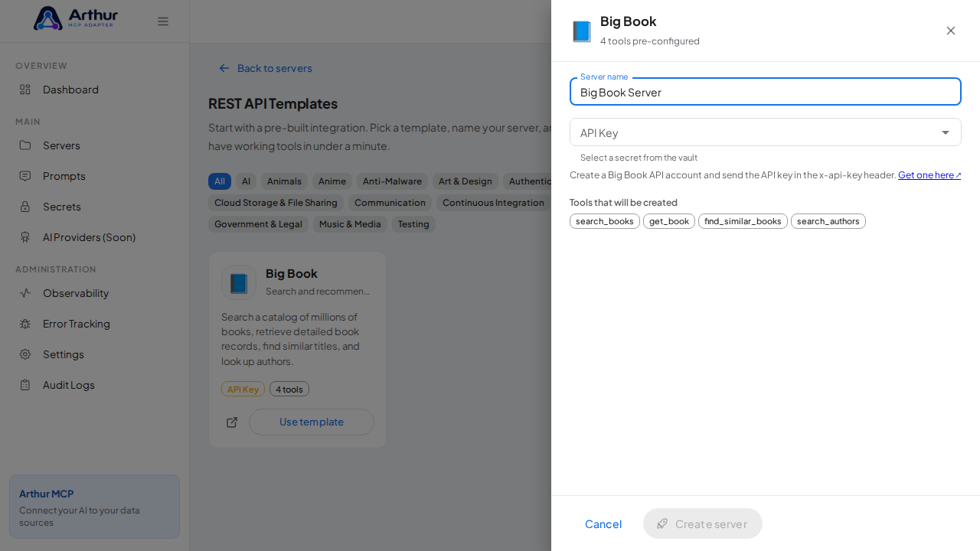Navigate to Secrets page

tap(95, 207)
